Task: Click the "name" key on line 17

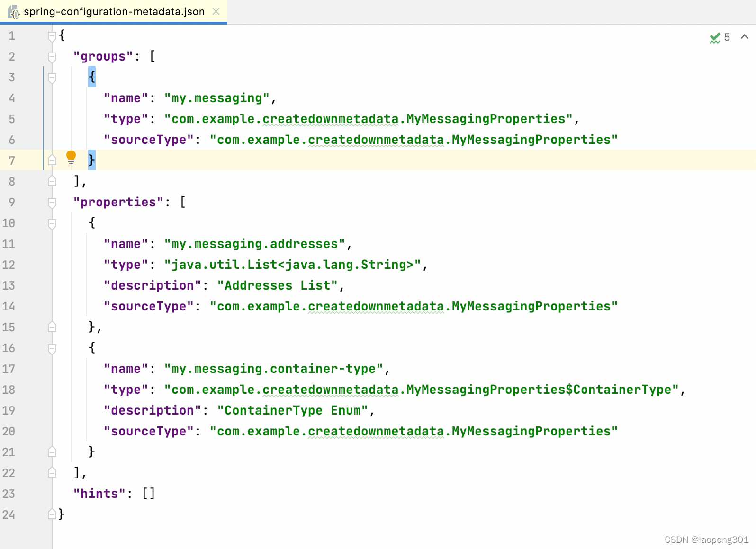Action: [x=126, y=369]
